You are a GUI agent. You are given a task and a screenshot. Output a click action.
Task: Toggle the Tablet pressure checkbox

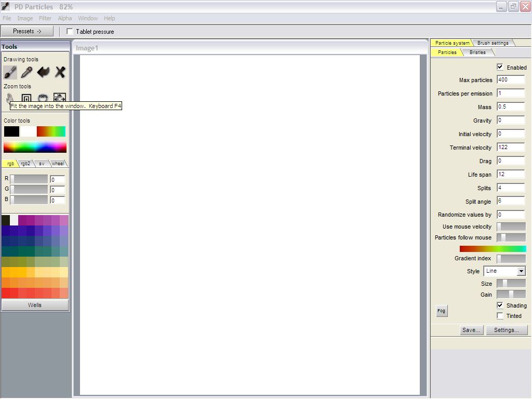coord(70,32)
